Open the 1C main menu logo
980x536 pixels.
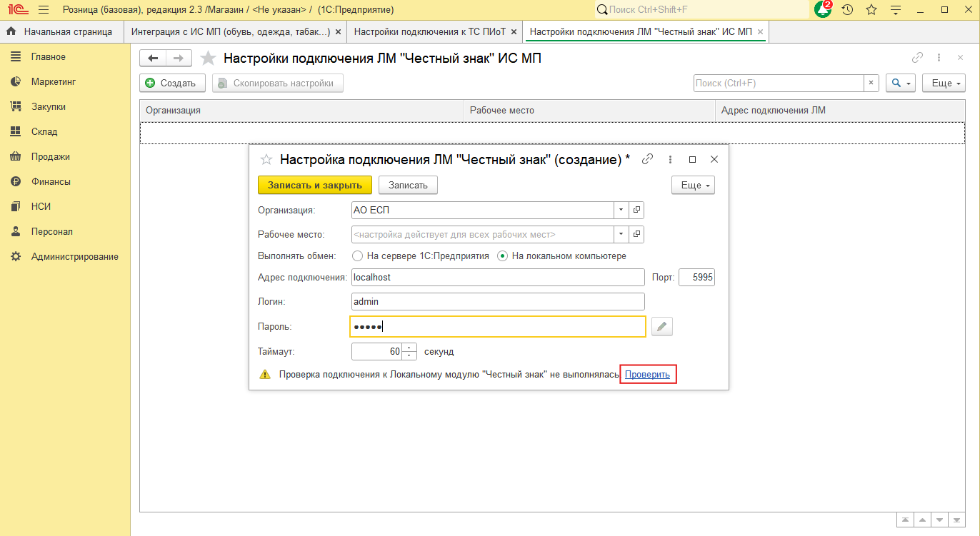point(18,10)
